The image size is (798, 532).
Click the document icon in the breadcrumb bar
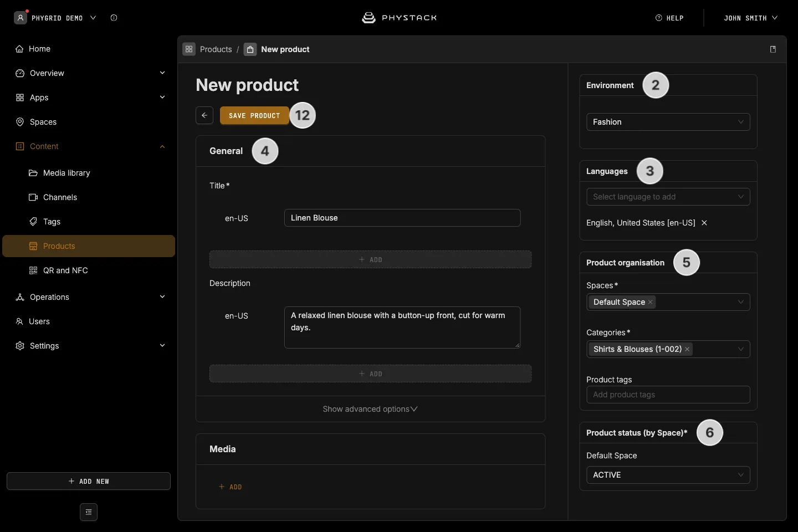(773, 49)
